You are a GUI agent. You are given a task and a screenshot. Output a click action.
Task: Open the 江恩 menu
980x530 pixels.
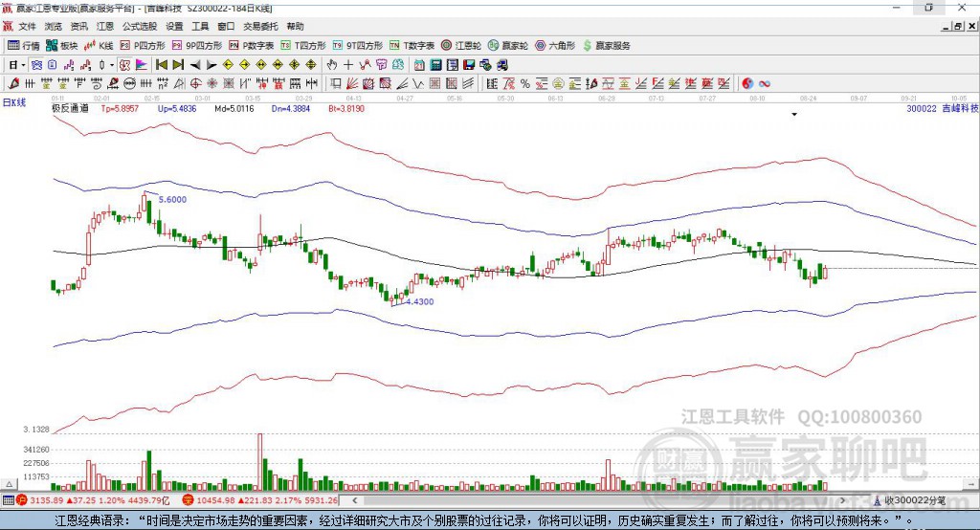(x=105, y=26)
